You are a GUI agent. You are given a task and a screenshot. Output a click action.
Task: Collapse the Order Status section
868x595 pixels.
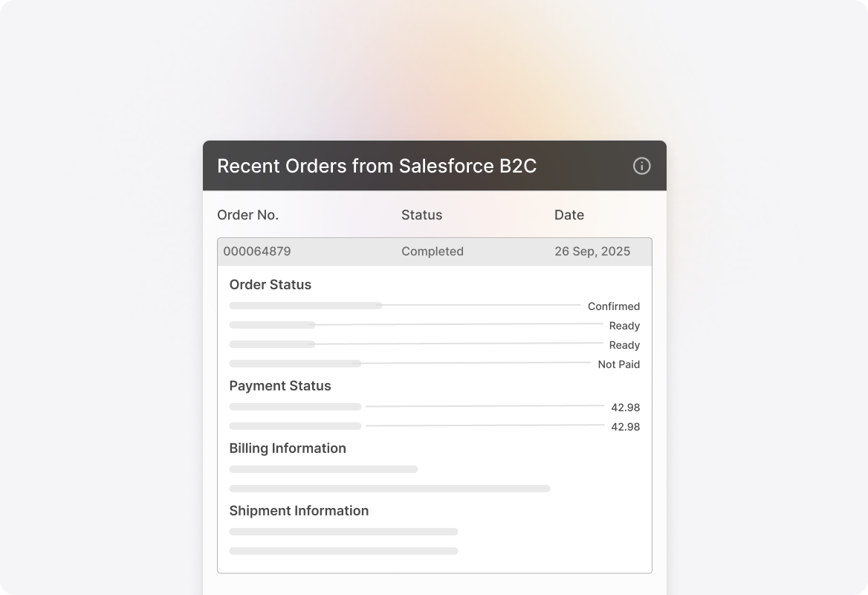point(270,285)
